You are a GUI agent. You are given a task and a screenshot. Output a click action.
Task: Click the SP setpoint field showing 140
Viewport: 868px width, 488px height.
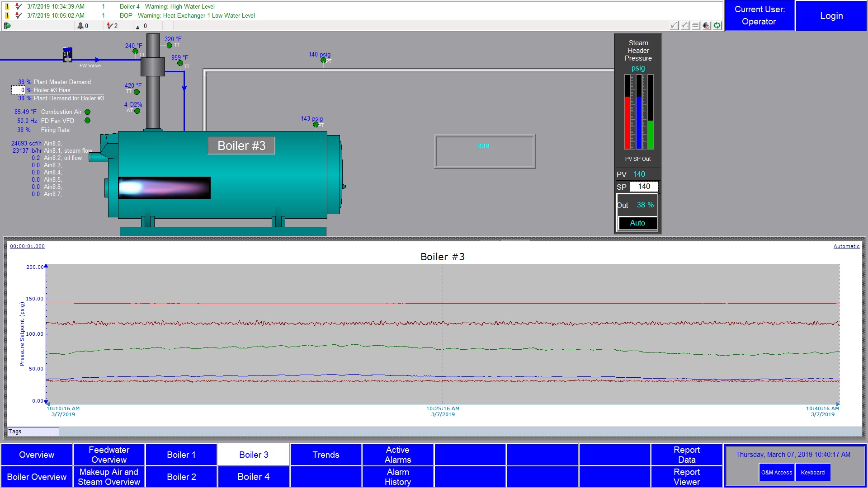(x=644, y=187)
